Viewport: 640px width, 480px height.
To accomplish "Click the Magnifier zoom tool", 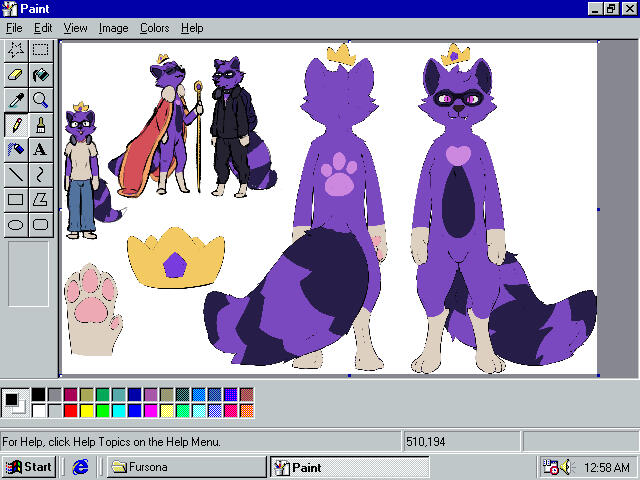I will pyautogui.click(x=40, y=99).
